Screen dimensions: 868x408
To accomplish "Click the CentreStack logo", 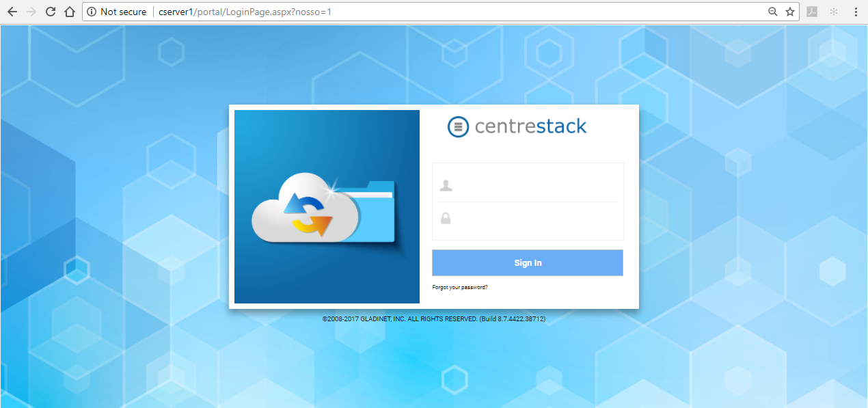I will coord(517,126).
